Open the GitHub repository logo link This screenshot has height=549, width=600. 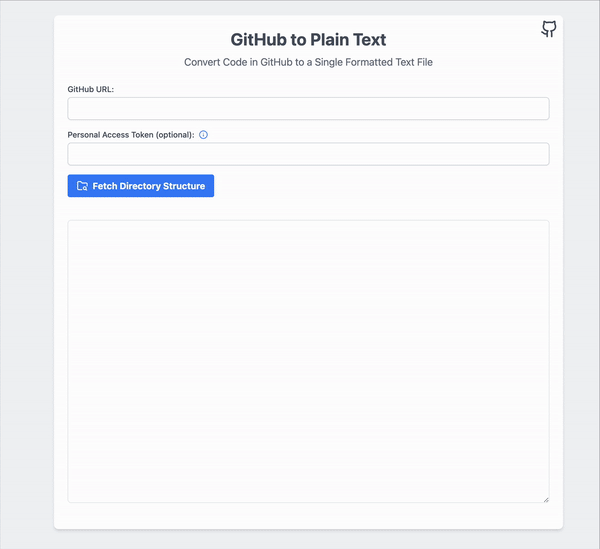coord(548,29)
